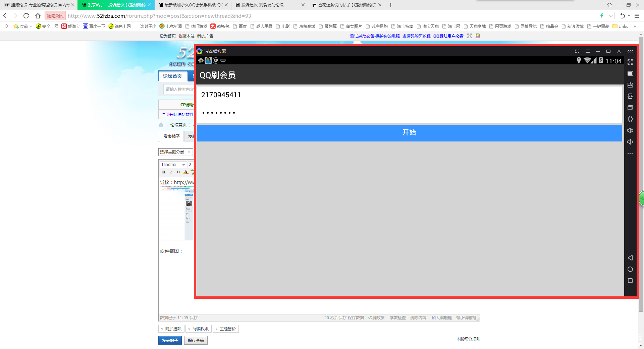Open the 邀请码购买教程 link

(417, 36)
